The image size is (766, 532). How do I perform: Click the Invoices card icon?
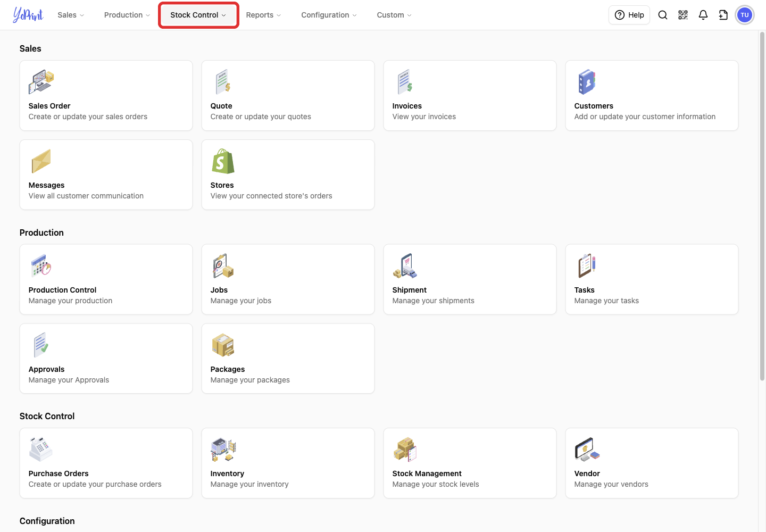click(405, 82)
